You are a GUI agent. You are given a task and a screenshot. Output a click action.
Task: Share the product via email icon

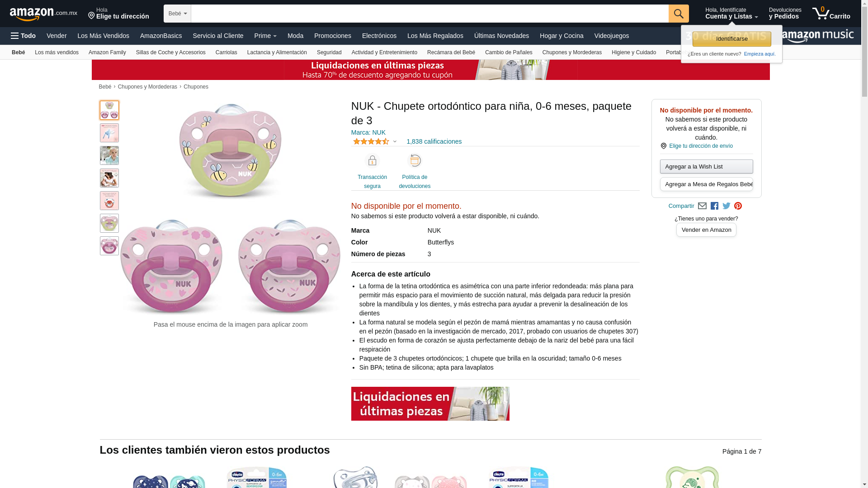pos(702,206)
